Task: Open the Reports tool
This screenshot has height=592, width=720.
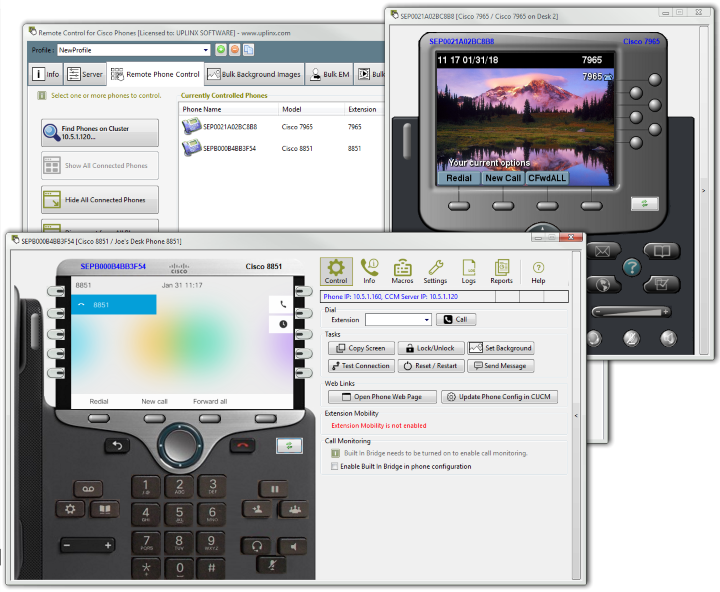Action: [501, 271]
